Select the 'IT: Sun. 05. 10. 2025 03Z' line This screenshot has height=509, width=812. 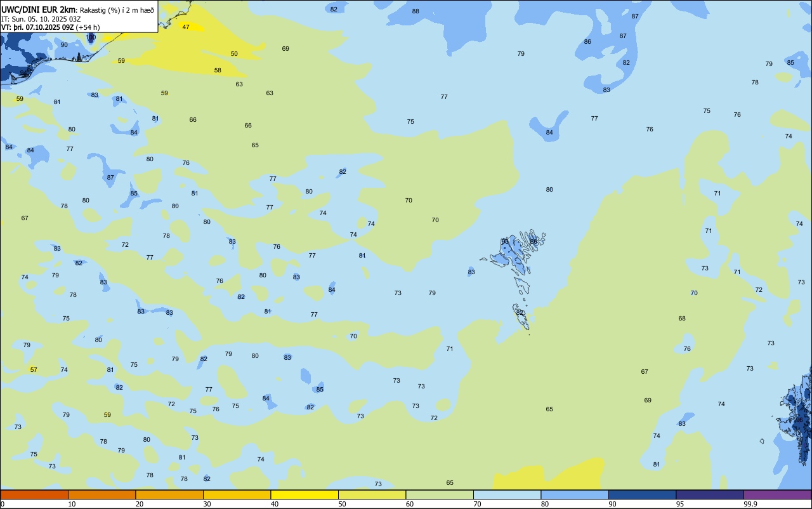(41, 19)
